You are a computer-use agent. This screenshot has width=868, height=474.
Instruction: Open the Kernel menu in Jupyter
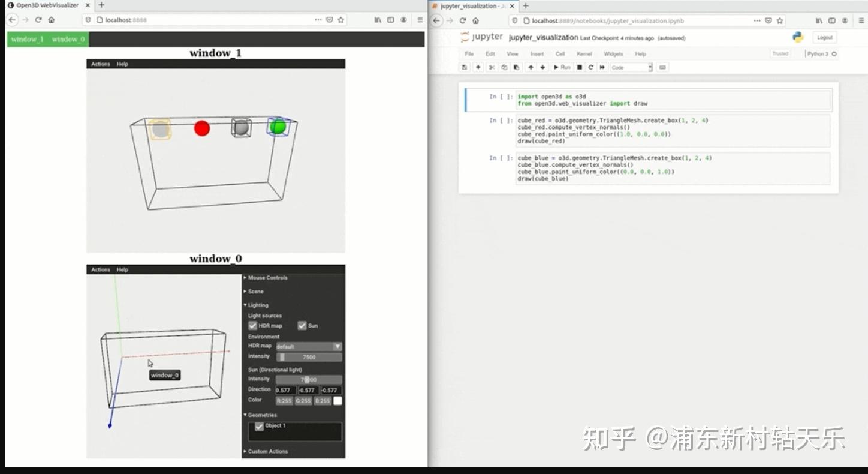click(x=584, y=53)
